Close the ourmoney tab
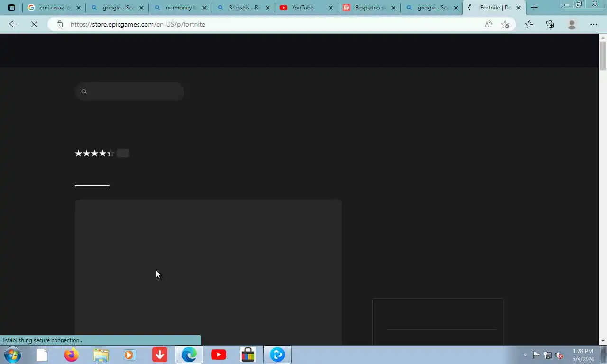 coord(205,8)
